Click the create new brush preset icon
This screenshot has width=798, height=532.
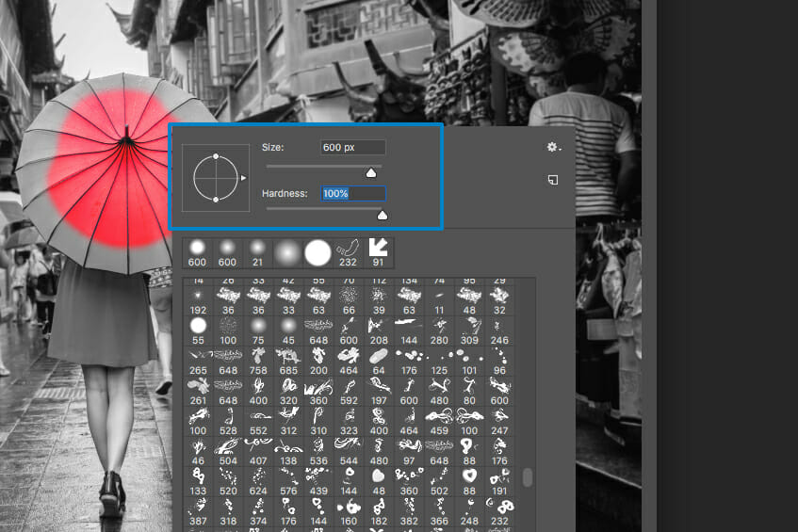(x=553, y=179)
